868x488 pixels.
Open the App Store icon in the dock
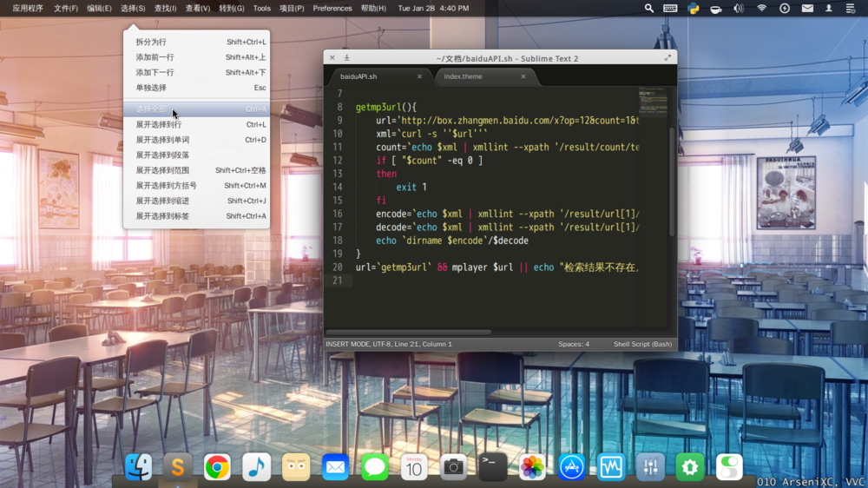571,467
